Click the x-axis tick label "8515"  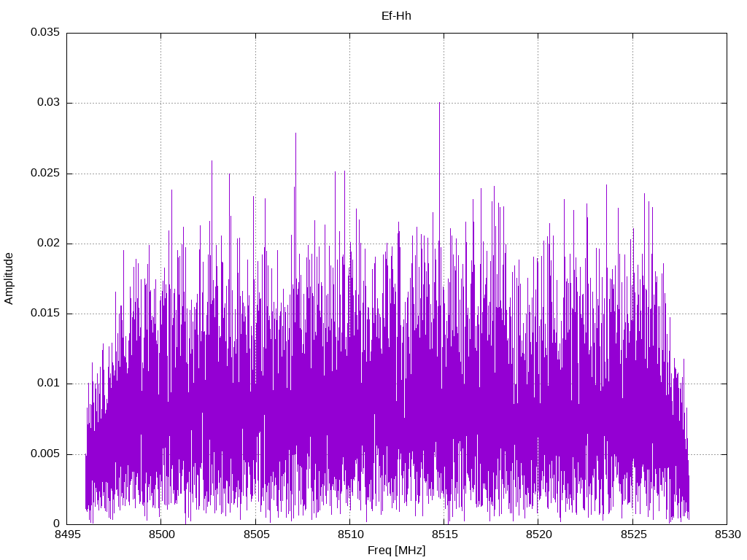[444, 534]
